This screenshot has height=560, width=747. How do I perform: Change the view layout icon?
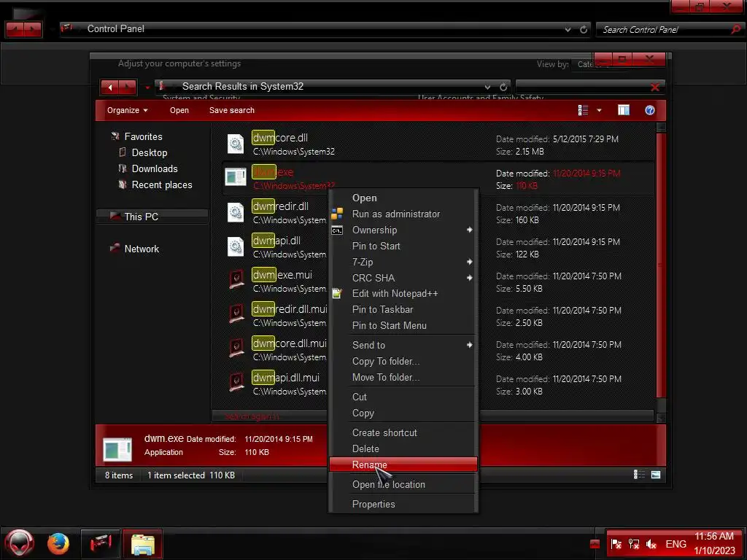pyautogui.click(x=583, y=110)
